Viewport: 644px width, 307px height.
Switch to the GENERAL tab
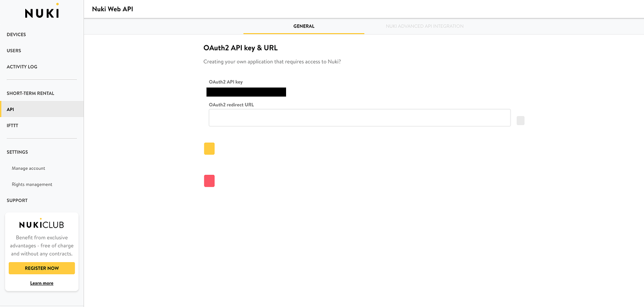click(x=303, y=26)
